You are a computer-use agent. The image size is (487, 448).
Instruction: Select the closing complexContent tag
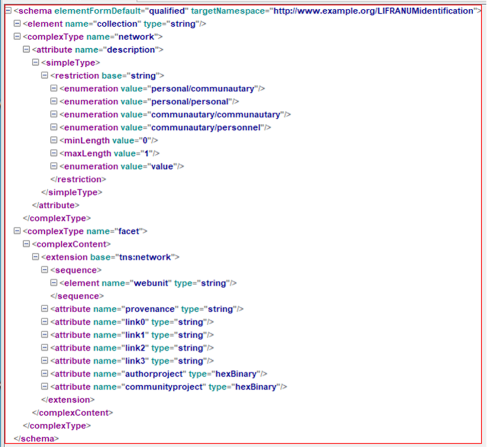[73, 413]
